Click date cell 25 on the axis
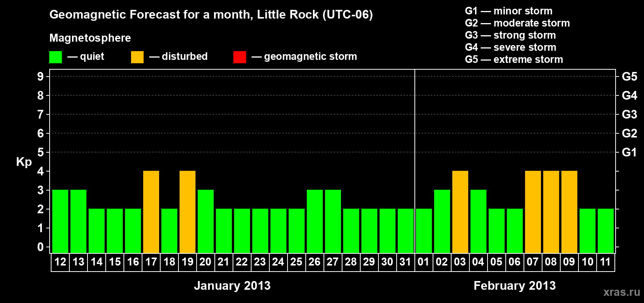 [x=297, y=262]
